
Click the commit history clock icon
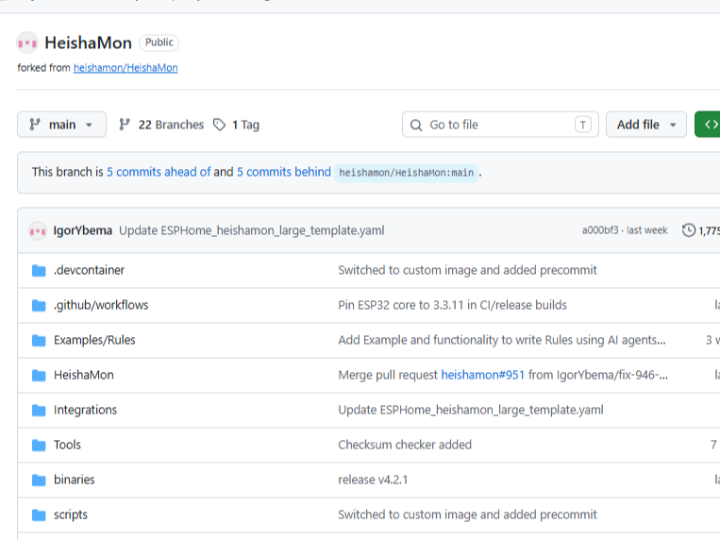688,230
